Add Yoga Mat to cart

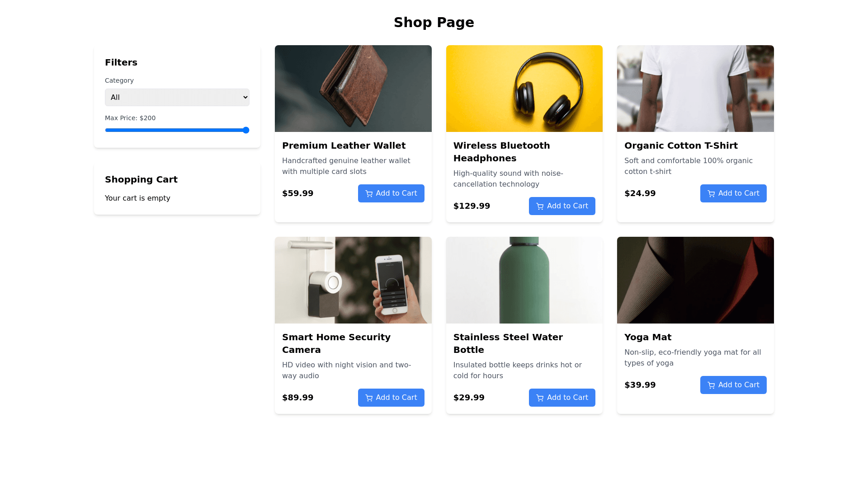(x=733, y=385)
